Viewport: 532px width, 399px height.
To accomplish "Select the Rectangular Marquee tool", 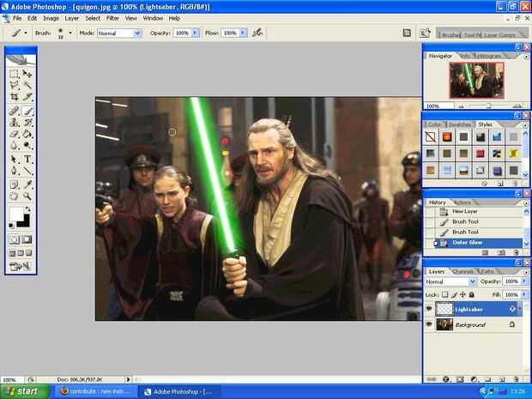I will coord(14,74).
